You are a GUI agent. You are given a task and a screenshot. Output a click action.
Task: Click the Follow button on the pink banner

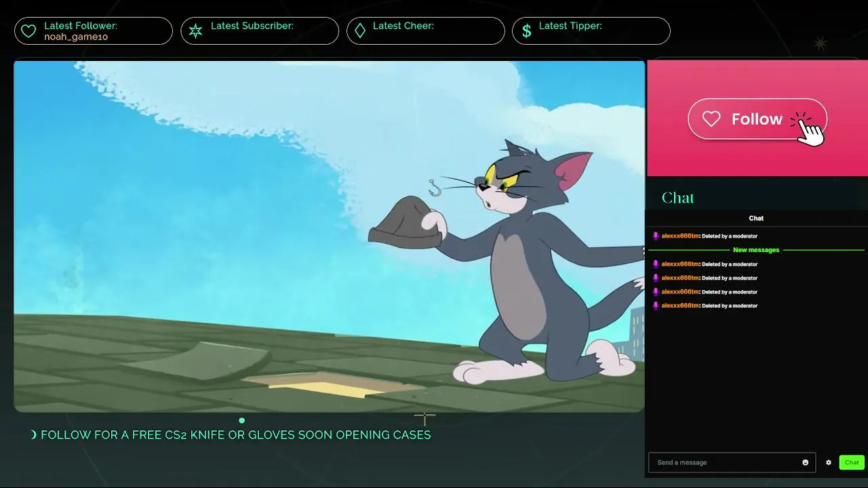(757, 119)
